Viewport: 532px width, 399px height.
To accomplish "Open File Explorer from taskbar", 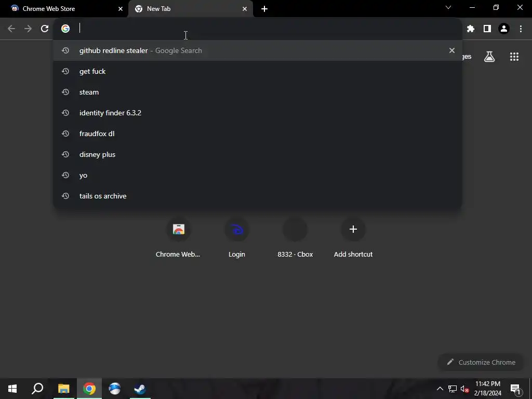I will (63, 389).
